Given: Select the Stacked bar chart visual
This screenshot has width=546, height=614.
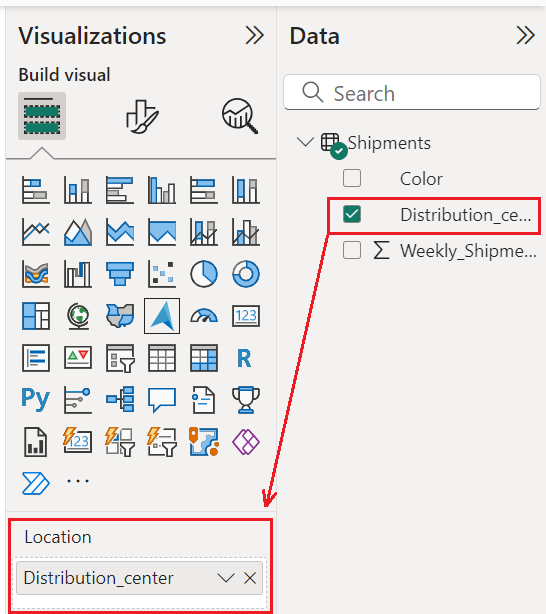Looking at the screenshot, I should tap(36, 190).
